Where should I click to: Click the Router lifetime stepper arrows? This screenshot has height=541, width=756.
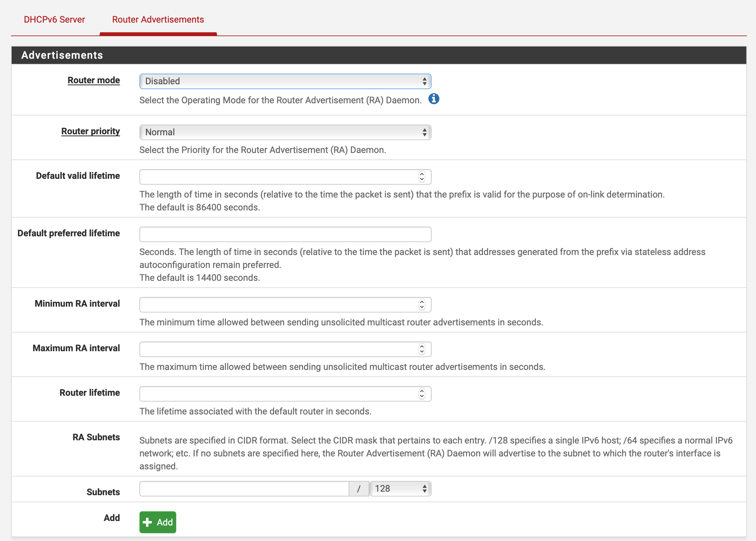click(x=422, y=394)
